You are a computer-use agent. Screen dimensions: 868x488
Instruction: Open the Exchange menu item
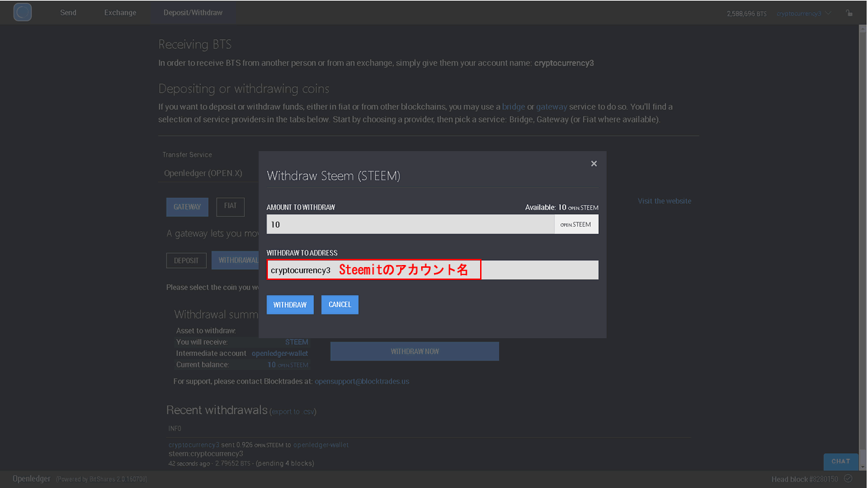[x=120, y=13]
